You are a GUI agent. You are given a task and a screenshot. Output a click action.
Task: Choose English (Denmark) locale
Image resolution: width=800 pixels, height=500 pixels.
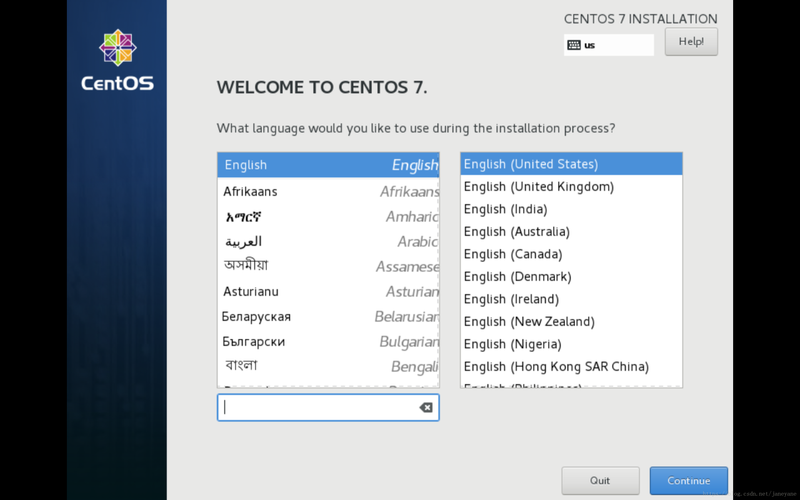tap(571, 276)
